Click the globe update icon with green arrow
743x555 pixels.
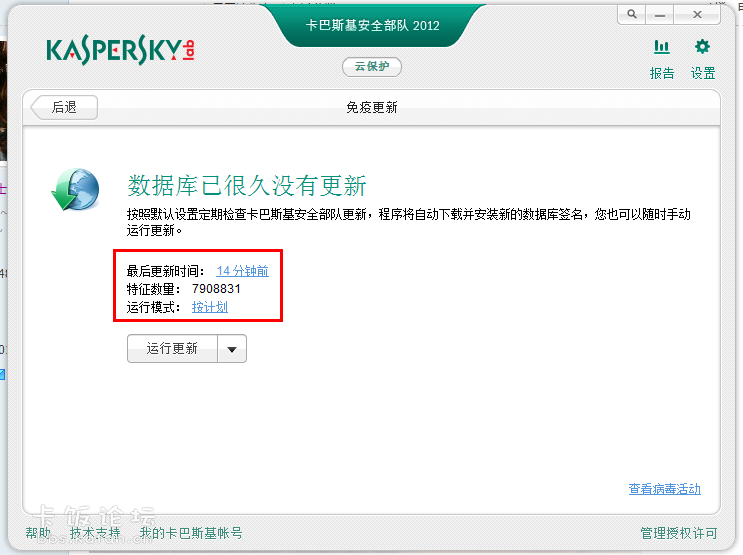point(75,189)
